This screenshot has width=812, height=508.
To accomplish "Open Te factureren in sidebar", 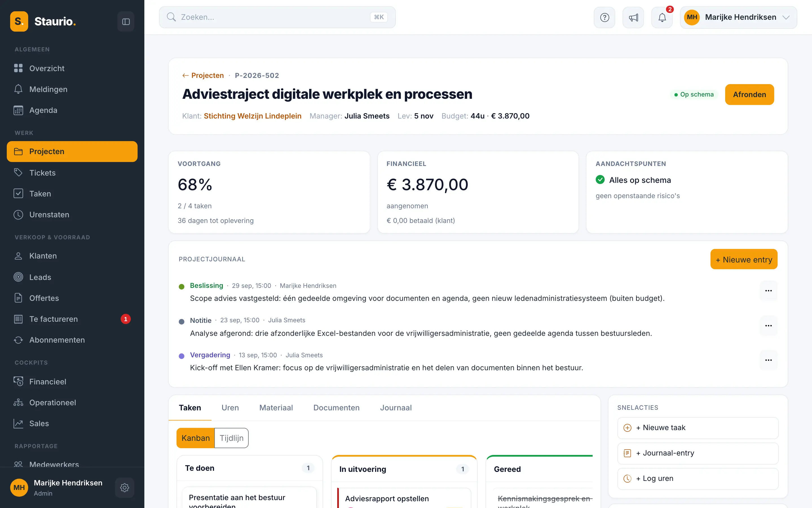I will coord(72,319).
